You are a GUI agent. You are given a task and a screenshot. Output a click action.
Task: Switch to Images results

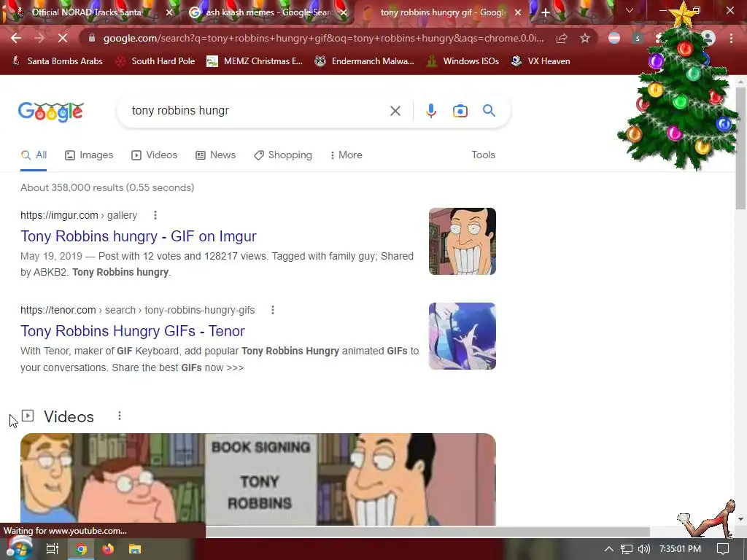(x=89, y=155)
